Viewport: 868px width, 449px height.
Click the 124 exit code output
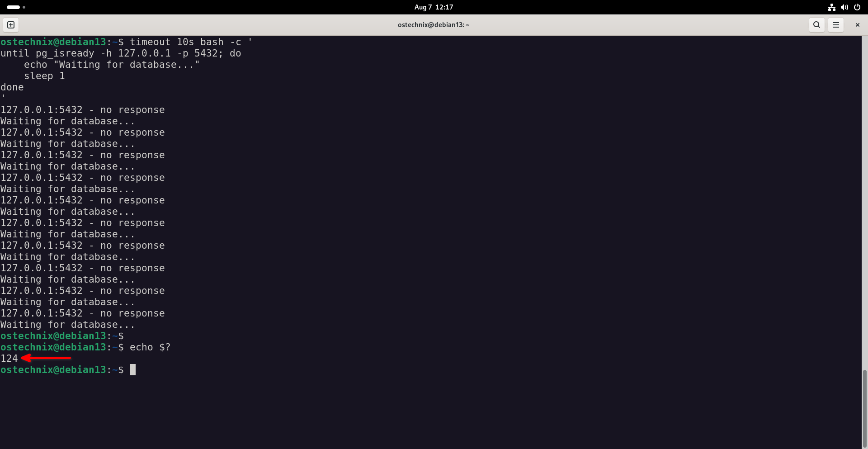coord(9,359)
